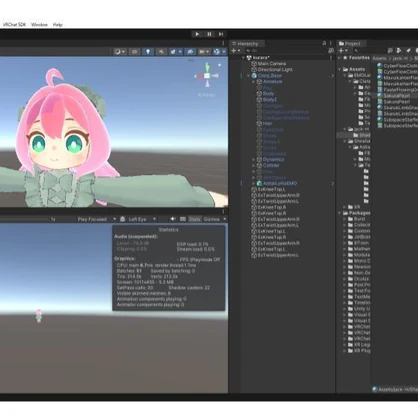Click the orientation gizmo in Scene view
The height and width of the screenshot is (418, 418).
[x=207, y=76]
